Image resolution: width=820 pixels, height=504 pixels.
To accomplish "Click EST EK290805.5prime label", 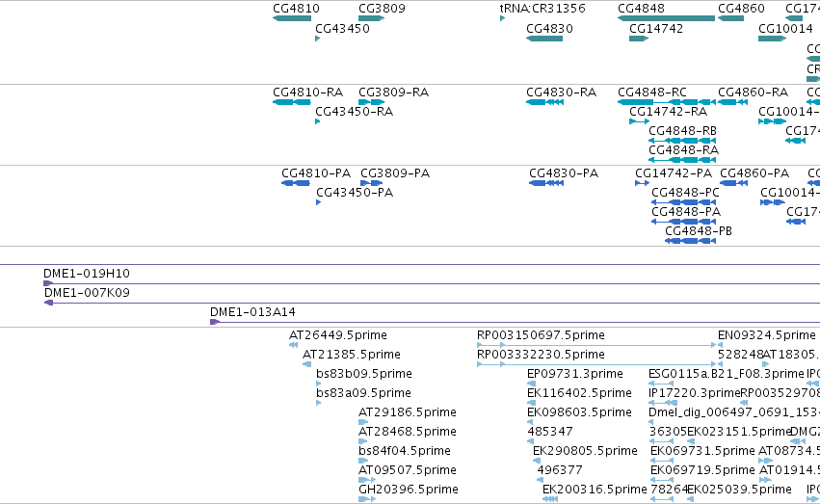I will tap(585, 451).
